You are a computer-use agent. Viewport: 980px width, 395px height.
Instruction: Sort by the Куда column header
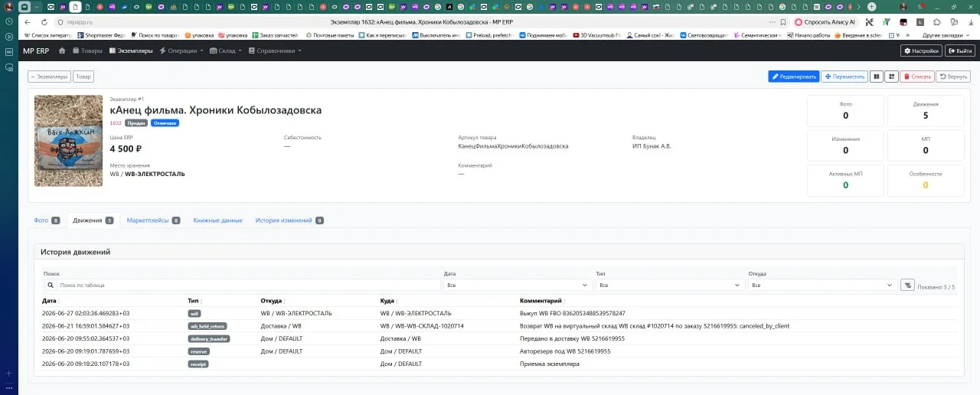click(x=388, y=301)
